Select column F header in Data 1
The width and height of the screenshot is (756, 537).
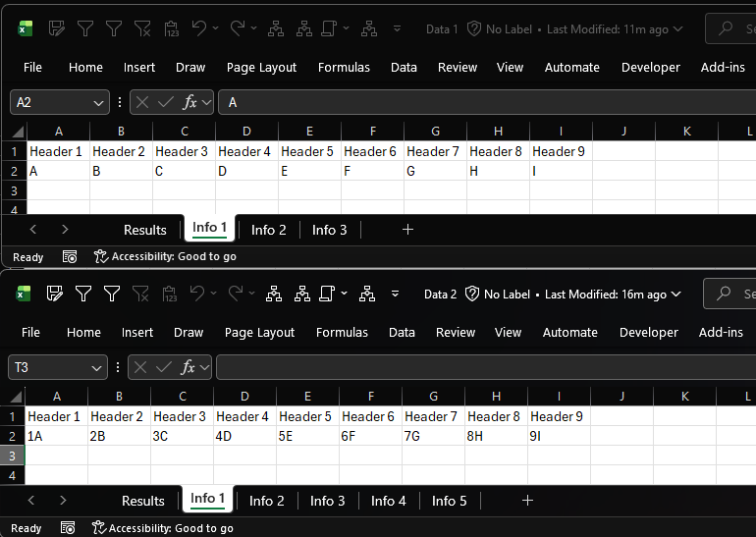[373, 132]
